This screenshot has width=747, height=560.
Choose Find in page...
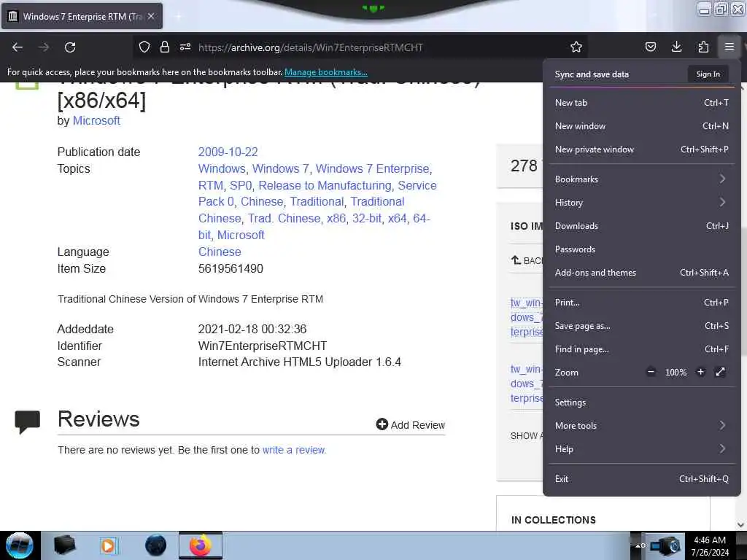642,349
